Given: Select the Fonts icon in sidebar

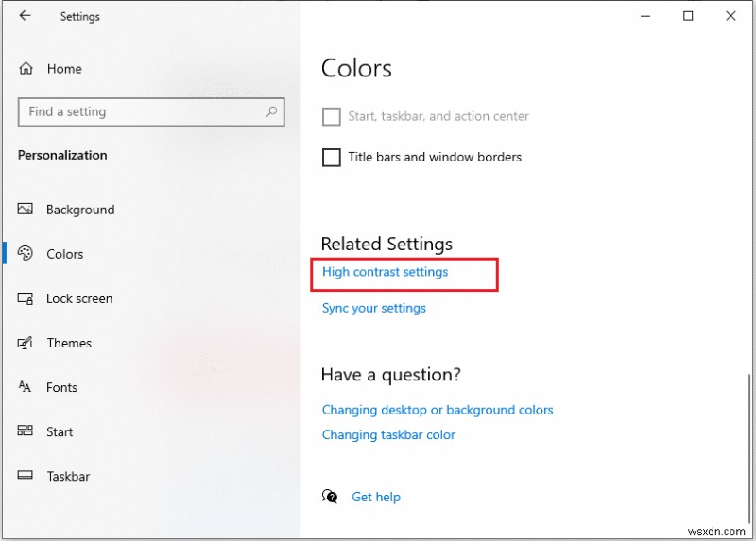Looking at the screenshot, I should 26,387.
